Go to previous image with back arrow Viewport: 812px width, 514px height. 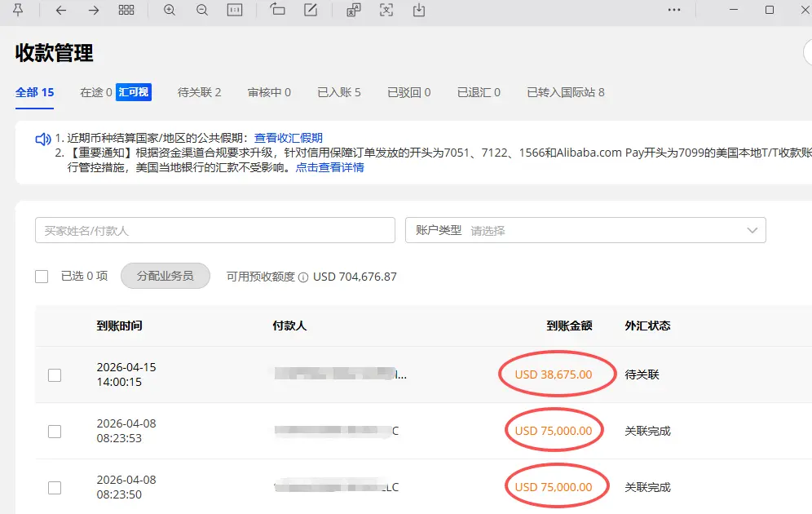pyautogui.click(x=61, y=10)
